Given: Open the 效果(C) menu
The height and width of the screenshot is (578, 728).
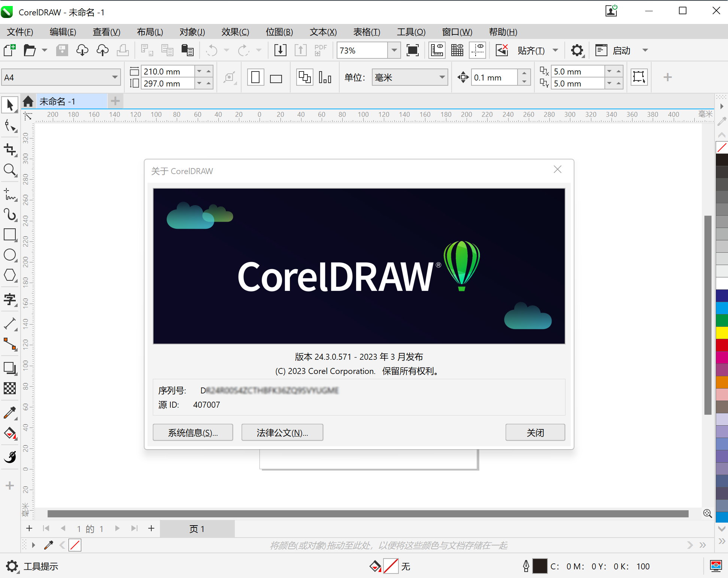Looking at the screenshot, I should coord(235,32).
